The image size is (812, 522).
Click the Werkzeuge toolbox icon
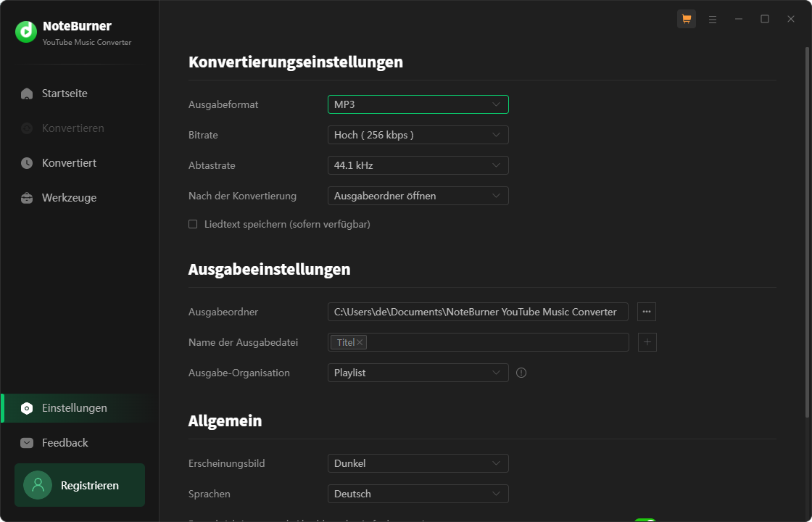tap(26, 198)
